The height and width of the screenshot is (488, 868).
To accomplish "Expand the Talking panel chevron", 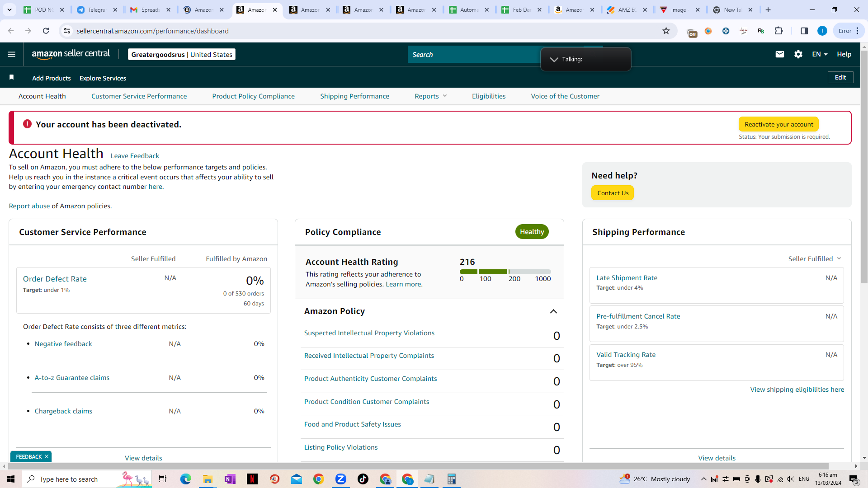I will pyautogui.click(x=554, y=59).
